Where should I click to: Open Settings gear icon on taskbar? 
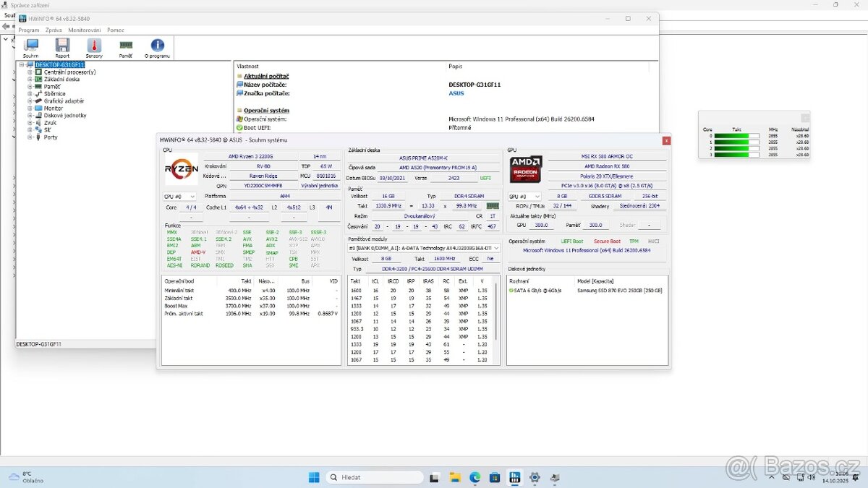coord(535,477)
